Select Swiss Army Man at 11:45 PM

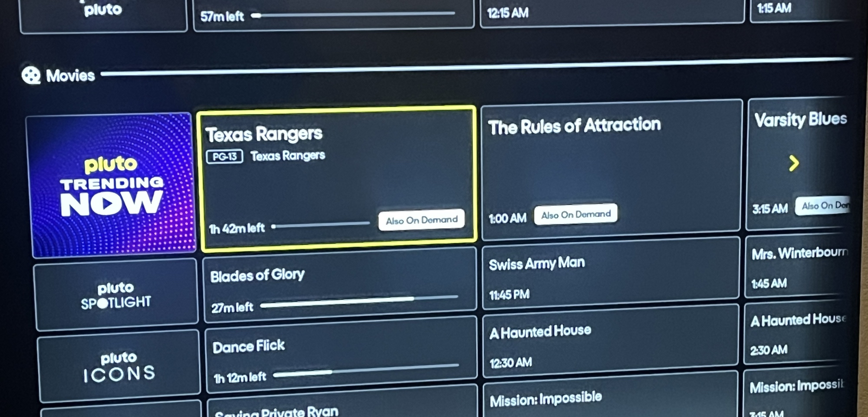point(611,273)
